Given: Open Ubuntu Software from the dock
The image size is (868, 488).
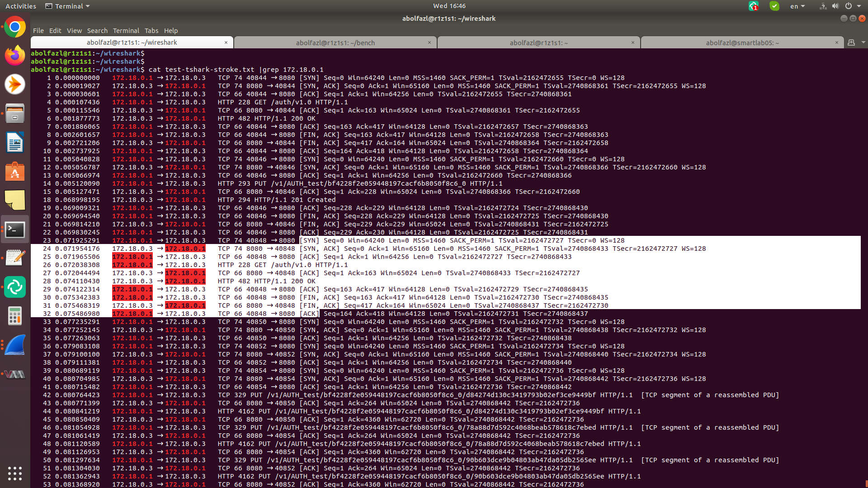Looking at the screenshot, I should pos(15,172).
